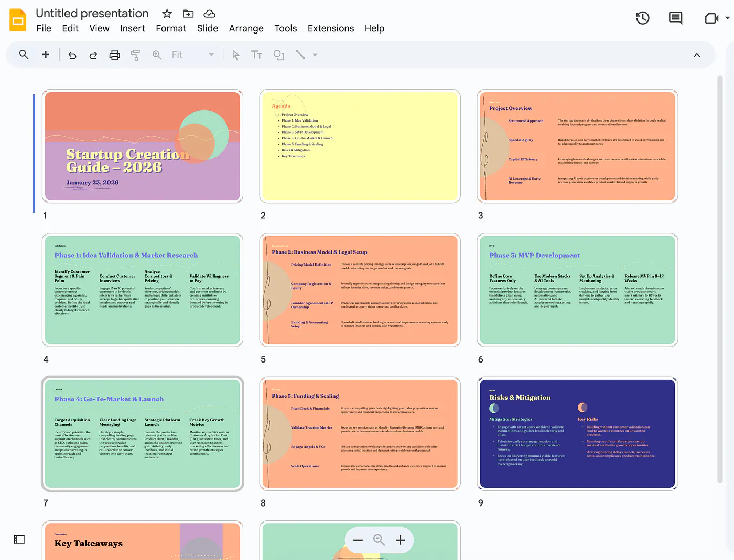Click the move to folder icon

point(188,14)
